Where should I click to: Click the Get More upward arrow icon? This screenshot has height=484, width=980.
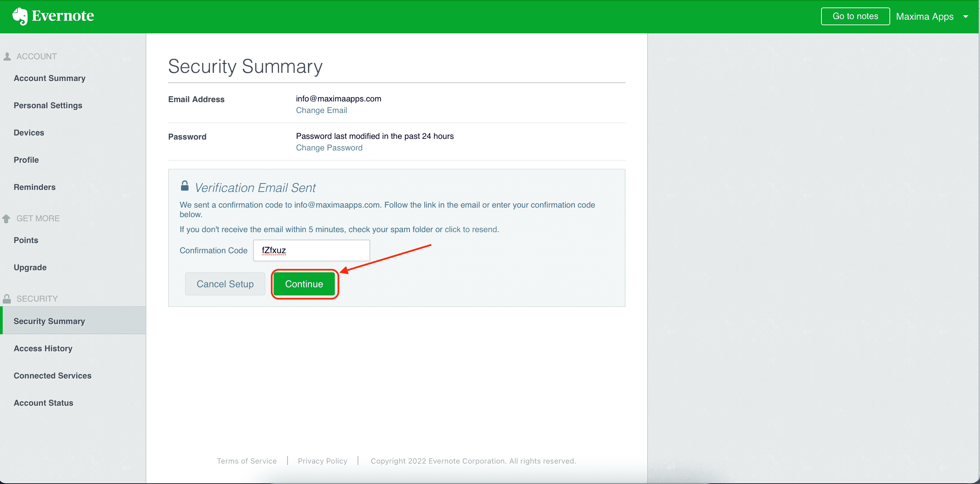coord(6,219)
